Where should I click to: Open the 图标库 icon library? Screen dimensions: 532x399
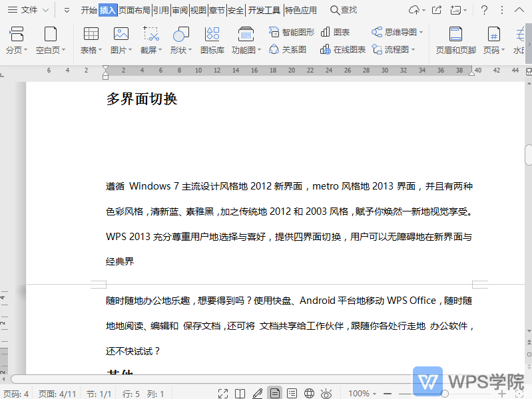tap(212, 34)
